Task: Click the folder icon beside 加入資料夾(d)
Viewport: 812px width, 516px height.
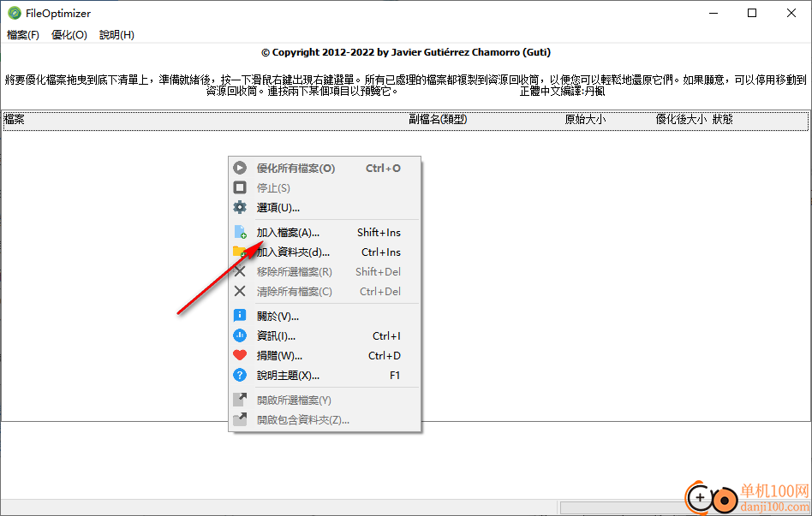Action: [x=240, y=252]
